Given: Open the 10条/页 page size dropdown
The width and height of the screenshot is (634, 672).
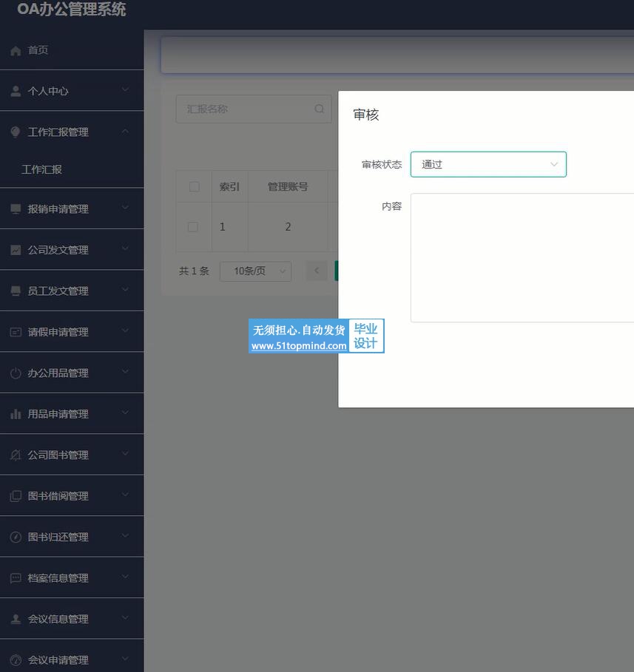Looking at the screenshot, I should (256, 271).
